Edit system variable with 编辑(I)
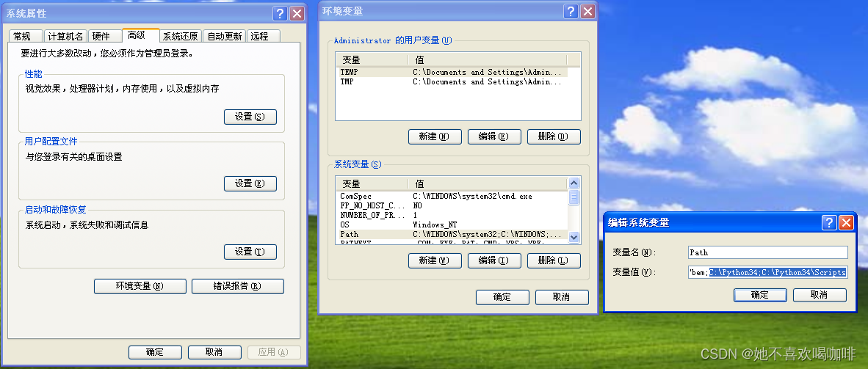This screenshot has height=369, width=868. (x=494, y=260)
